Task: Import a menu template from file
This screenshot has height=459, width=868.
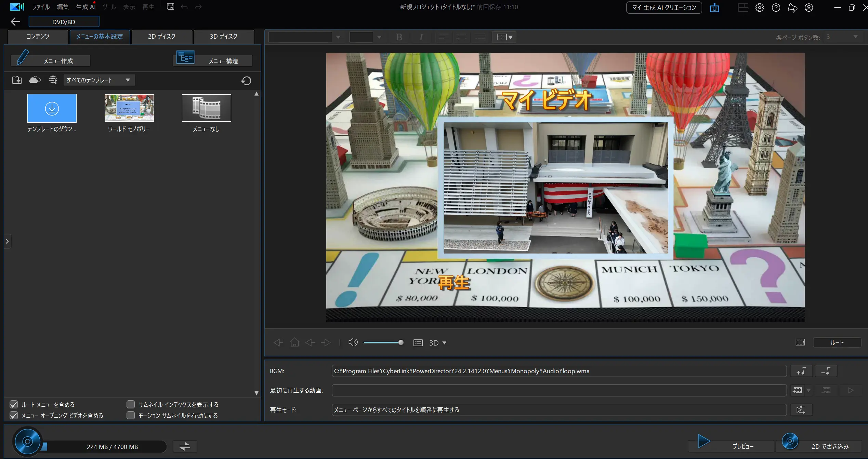Action: tap(17, 80)
